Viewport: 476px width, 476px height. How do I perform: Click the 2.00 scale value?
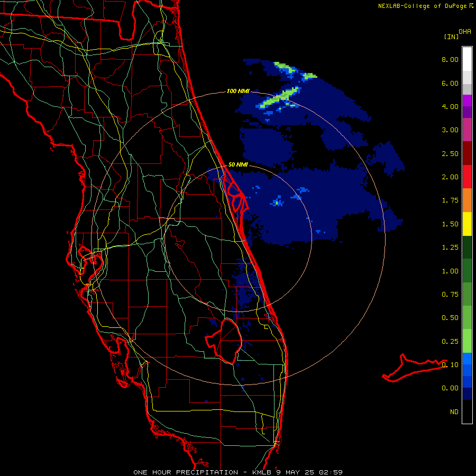tap(450, 177)
